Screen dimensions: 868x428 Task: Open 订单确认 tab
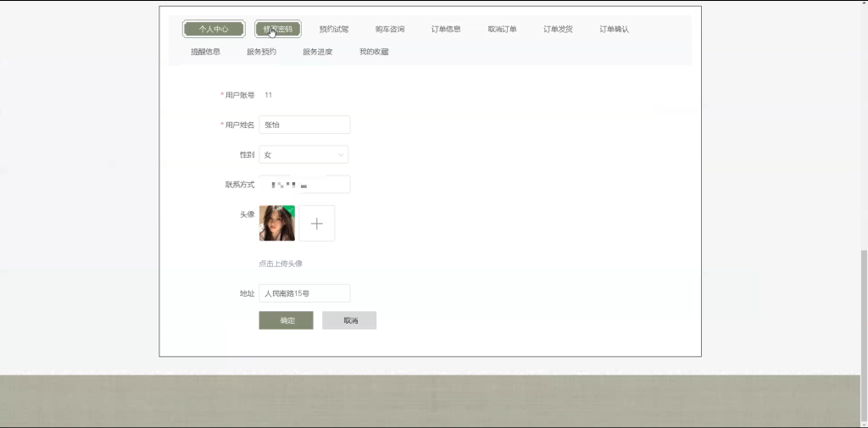click(x=614, y=29)
